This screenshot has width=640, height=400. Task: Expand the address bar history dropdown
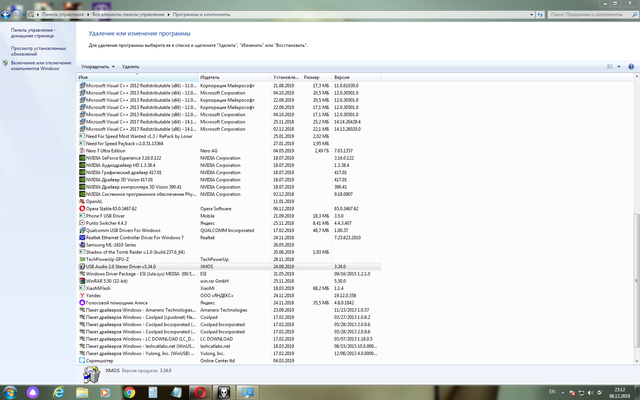tap(531, 14)
